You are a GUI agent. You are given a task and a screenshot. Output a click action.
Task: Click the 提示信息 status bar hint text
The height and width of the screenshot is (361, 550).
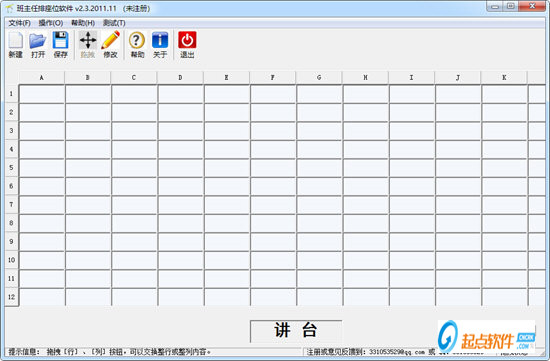(109, 352)
